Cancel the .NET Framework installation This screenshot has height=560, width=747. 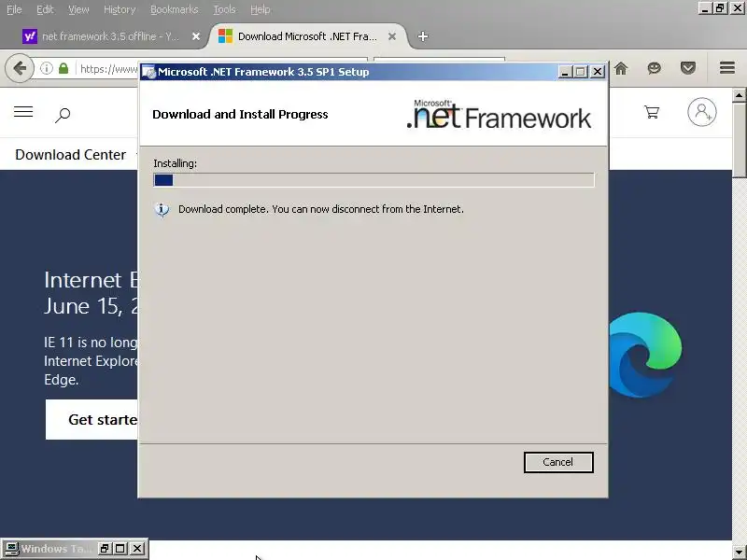pyautogui.click(x=558, y=462)
